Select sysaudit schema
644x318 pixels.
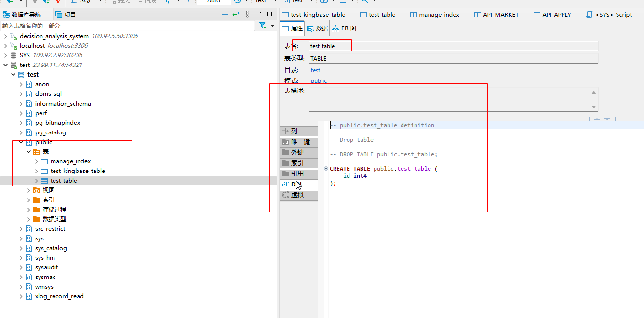click(x=46, y=267)
